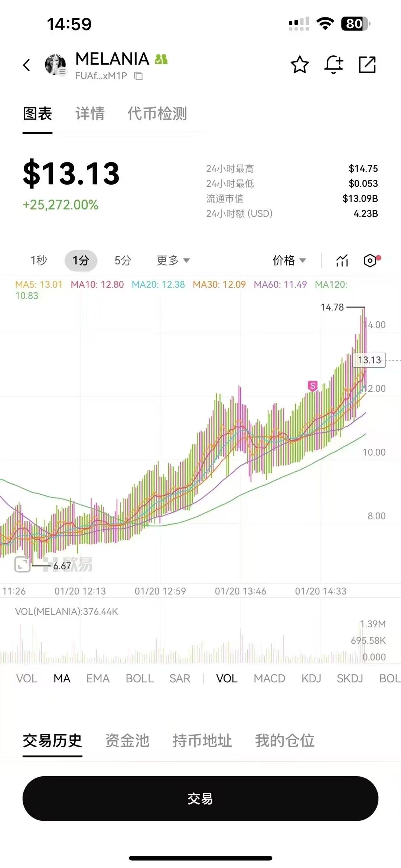Tap the Wi-Fi icon in status bar
This screenshot has height=868, width=401.
pyautogui.click(x=325, y=24)
